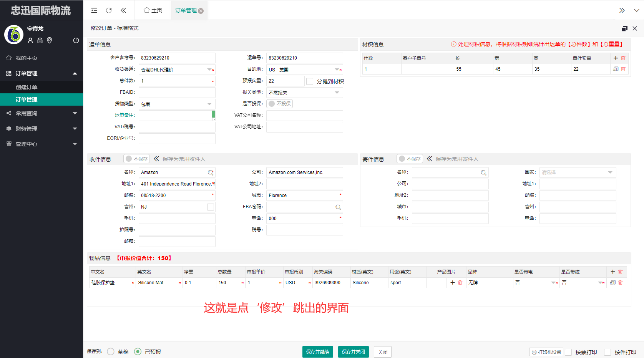Switch to the 主页 tab
The width and height of the screenshot is (644, 358).
[153, 10]
